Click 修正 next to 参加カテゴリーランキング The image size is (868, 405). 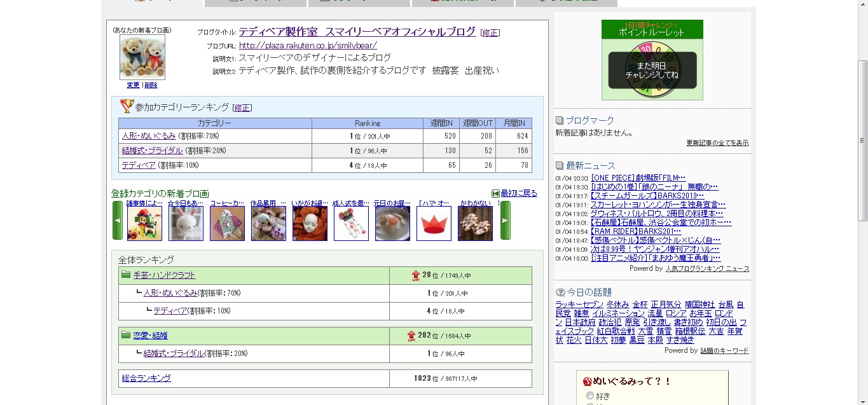(x=242, y=107)
